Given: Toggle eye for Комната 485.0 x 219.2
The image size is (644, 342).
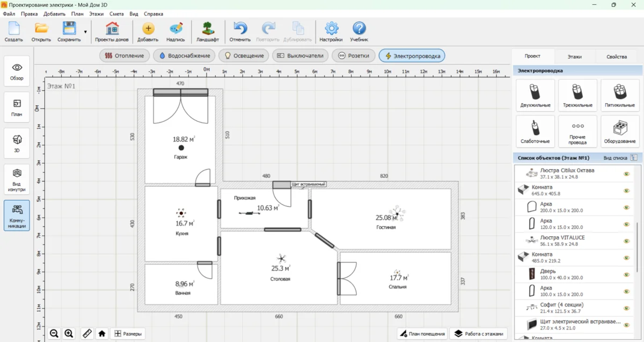Looking at the screenshot, I should 626,258.
